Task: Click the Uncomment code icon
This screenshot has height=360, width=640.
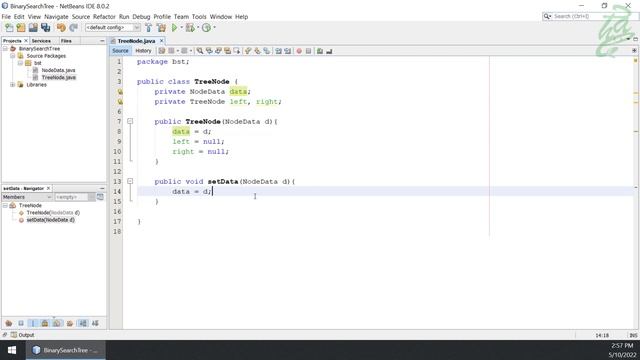Action: tap(329, 51)
